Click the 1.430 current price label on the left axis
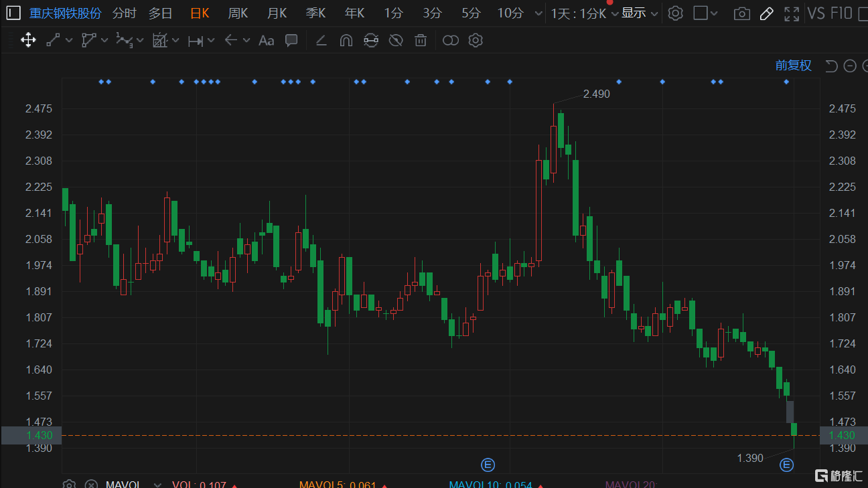Viewport: 868px width, 488px height. (33, 435)
